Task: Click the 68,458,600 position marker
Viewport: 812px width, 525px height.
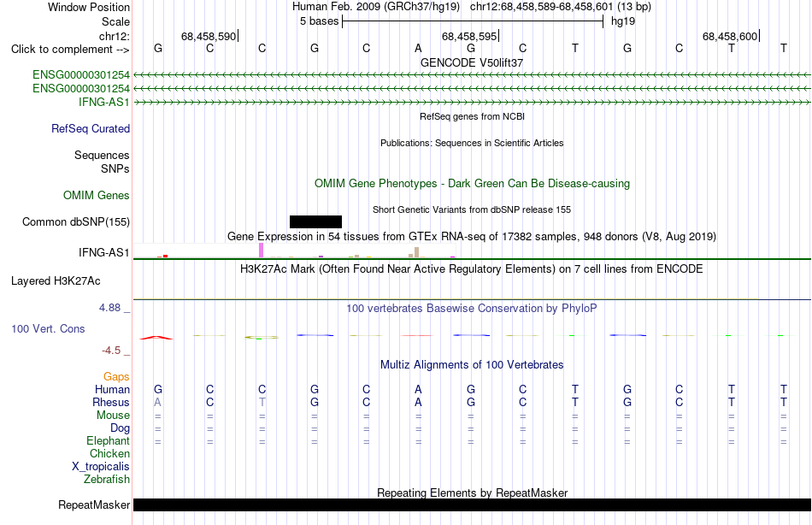Action: pos(730,36)
